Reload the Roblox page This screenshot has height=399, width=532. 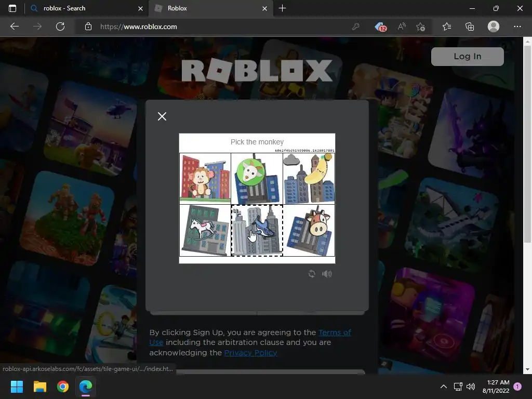click(60, 26)
